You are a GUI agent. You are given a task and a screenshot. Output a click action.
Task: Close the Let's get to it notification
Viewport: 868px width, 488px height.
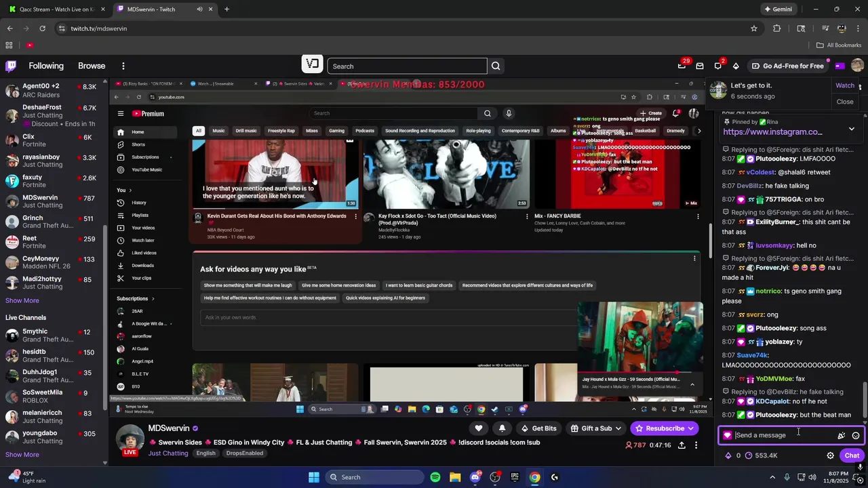click(845, 102)
